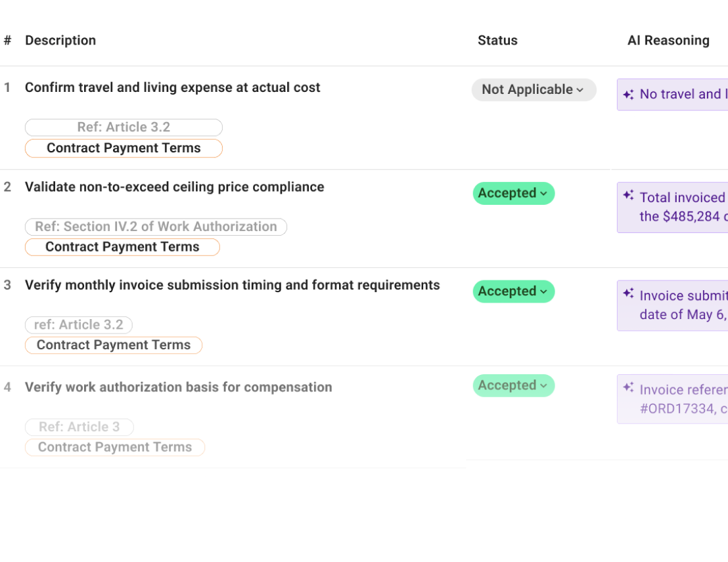Click the chevron inside row 2's Accepted badge

[x=543, y=193]
